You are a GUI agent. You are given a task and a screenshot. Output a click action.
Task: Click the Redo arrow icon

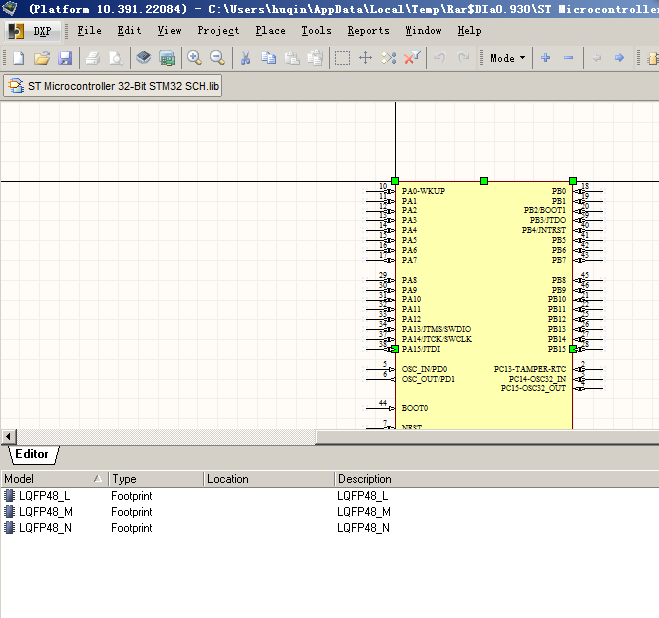[x=463, y=58]
